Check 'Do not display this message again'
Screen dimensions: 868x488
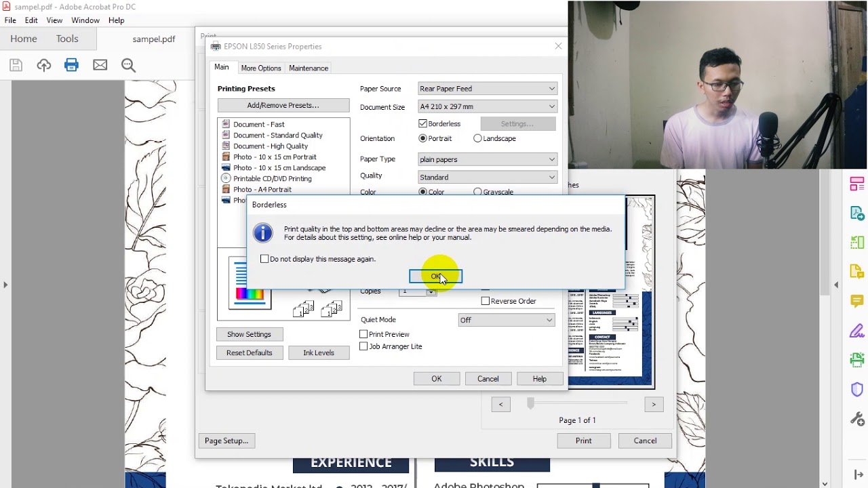(x=264, y=259)
